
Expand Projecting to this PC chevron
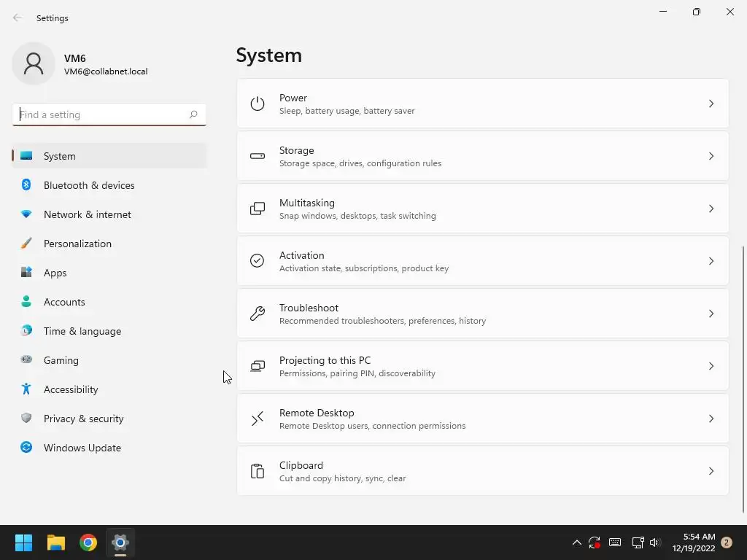pyautogui.click(x=711, y=366)
